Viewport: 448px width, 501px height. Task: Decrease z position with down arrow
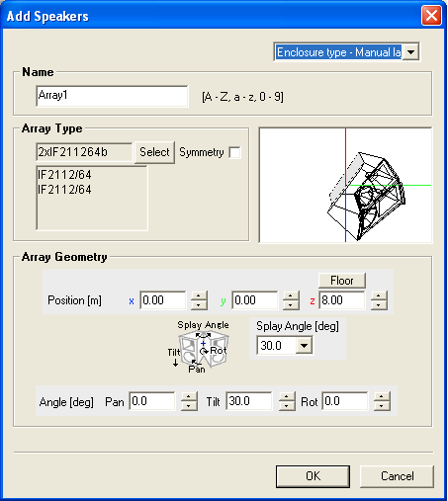point(379,304)
